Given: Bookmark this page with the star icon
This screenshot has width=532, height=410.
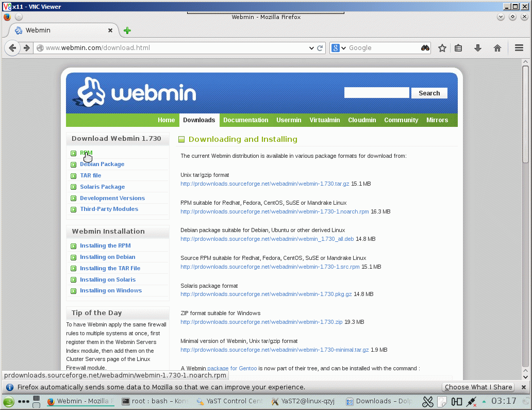Looking at the screenshot, I should [442, 48].
